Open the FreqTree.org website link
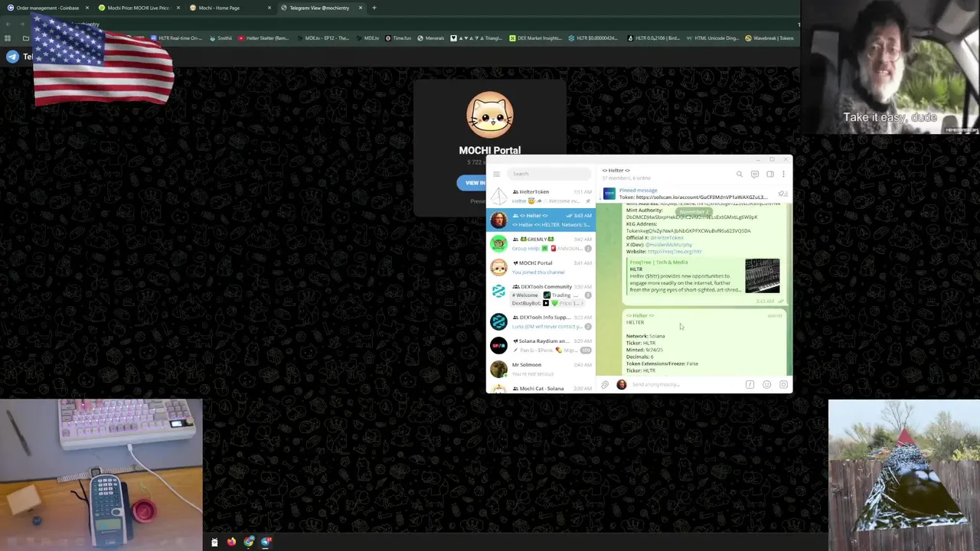 pyautogui.click(x=675, y=252)
